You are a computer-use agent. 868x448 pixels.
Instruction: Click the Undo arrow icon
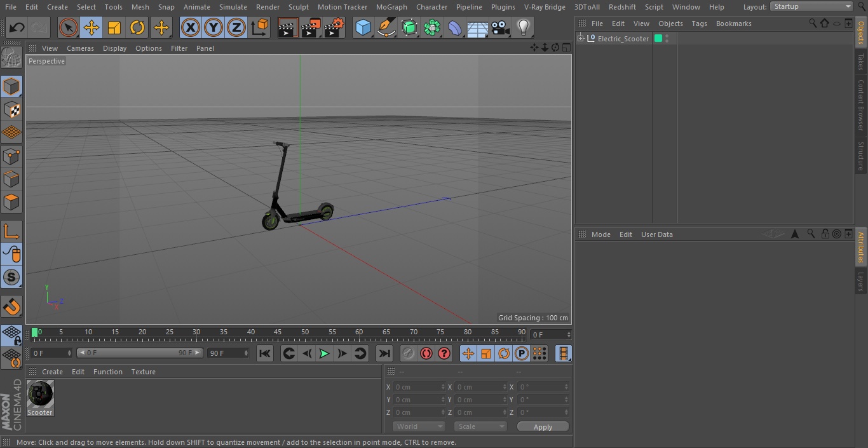click(x=17, y=27)
